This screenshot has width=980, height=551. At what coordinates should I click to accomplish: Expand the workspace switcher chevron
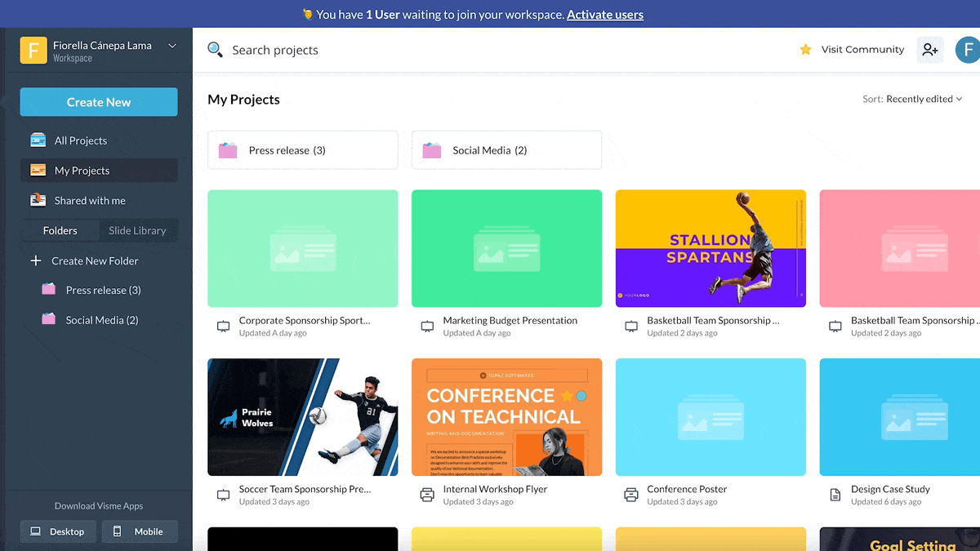click(x=172, y=47)
